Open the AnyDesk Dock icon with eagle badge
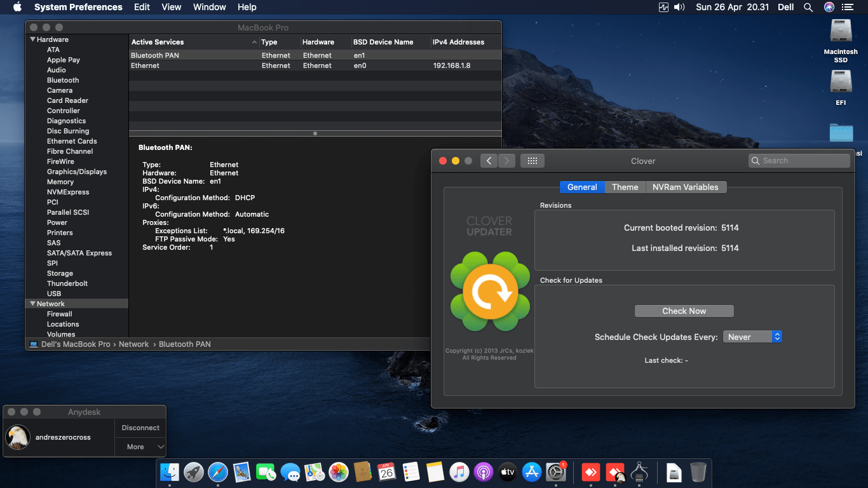Screen dimensions: 868x488 click(x=616, y=472)
